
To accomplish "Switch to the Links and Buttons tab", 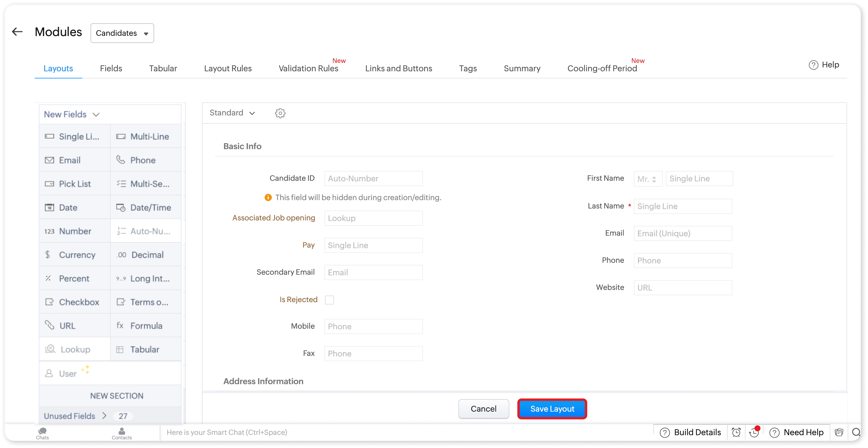I will coord(398,68).
